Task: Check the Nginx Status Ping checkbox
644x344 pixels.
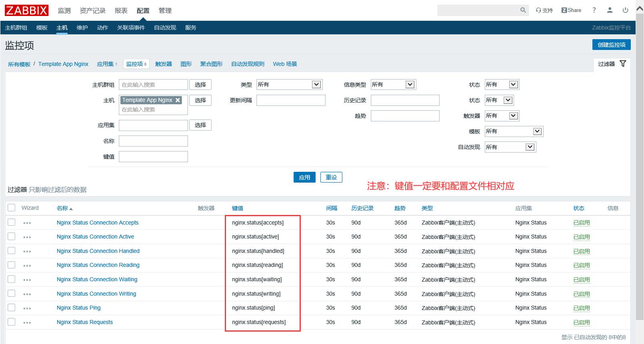Action: coord(12,308)
